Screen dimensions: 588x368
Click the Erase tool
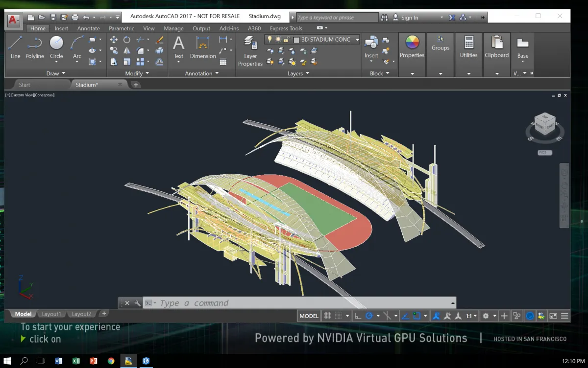point(159,40)
